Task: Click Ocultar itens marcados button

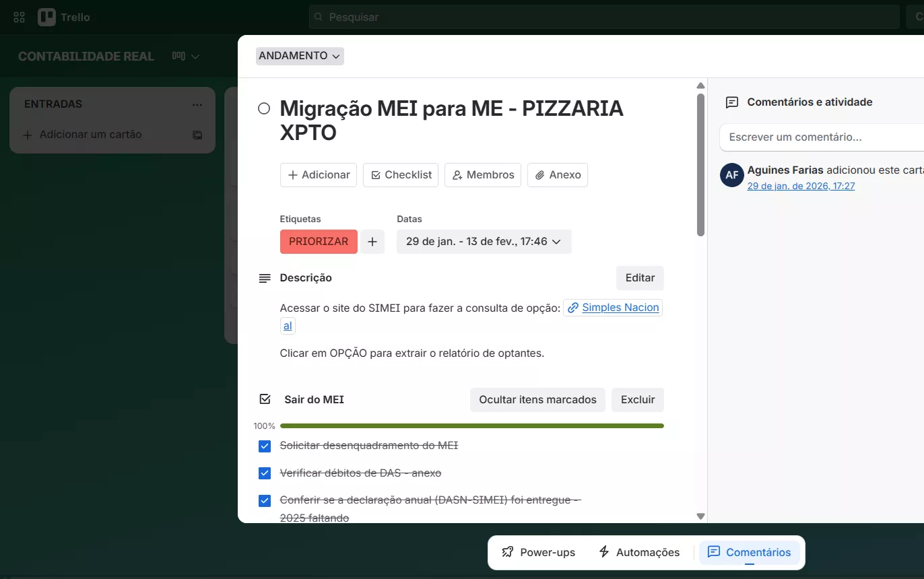Action: pyautogui.click(x=537, y=400)
